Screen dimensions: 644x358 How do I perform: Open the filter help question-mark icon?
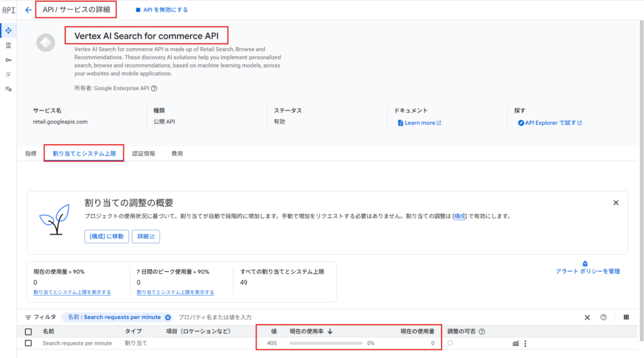(603, 317)
